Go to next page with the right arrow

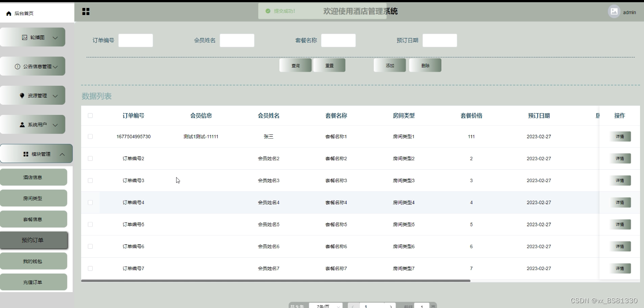pos(391,306)
